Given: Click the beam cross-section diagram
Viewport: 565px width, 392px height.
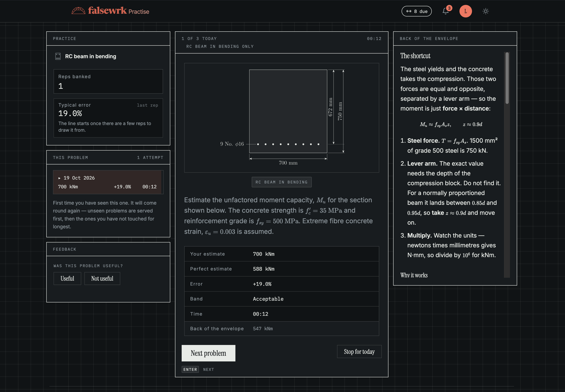Looking at the screenshot, I should click(282, 118).
